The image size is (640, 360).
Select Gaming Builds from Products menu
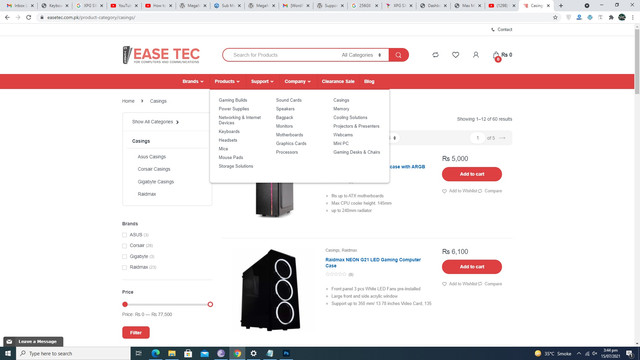pyautogui.click(x=233, y=100)
